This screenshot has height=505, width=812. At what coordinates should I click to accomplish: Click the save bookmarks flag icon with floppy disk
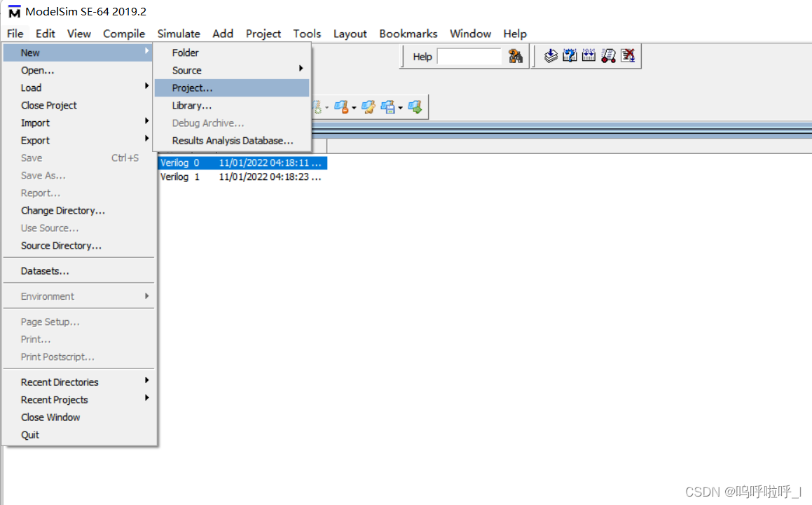[387, 107]
